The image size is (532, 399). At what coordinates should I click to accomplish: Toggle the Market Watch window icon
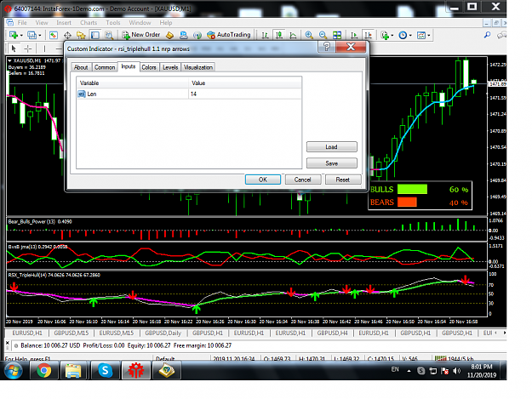[54, 35]
